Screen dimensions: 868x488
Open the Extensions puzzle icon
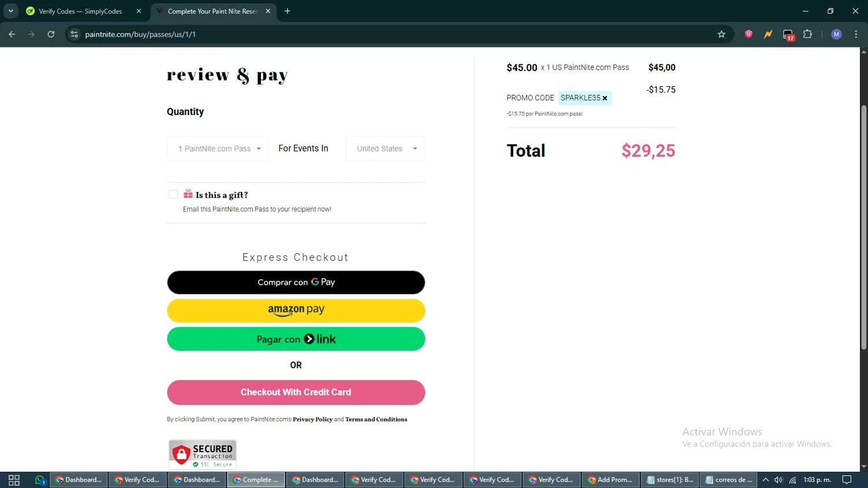click(x=808, y=34)
